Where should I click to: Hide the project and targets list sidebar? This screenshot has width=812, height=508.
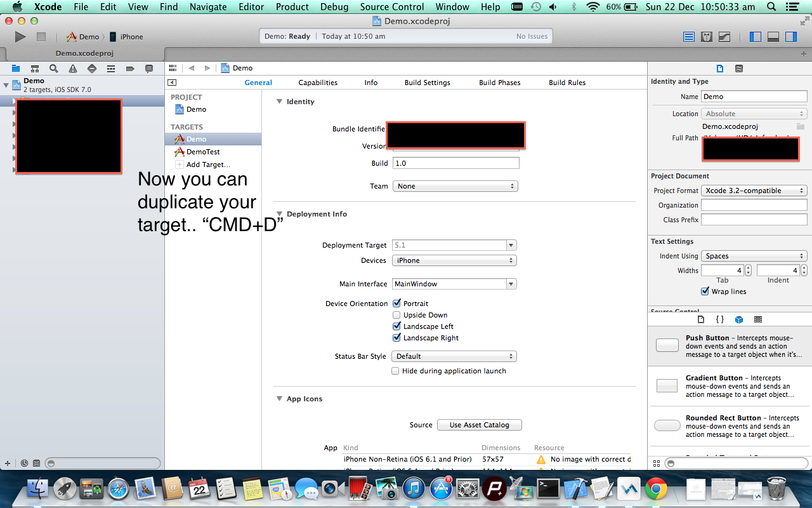click(171, 83)
